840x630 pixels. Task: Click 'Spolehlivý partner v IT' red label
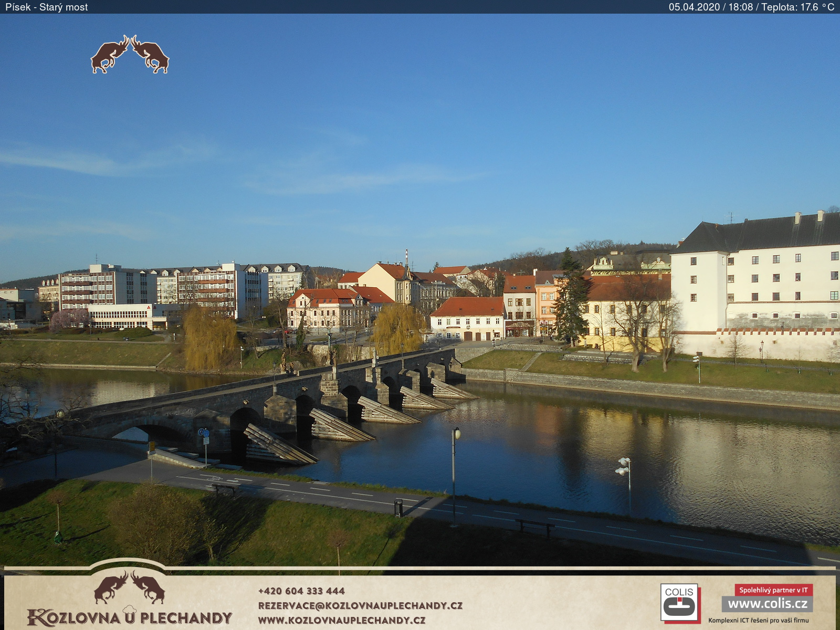coord(774,590)
